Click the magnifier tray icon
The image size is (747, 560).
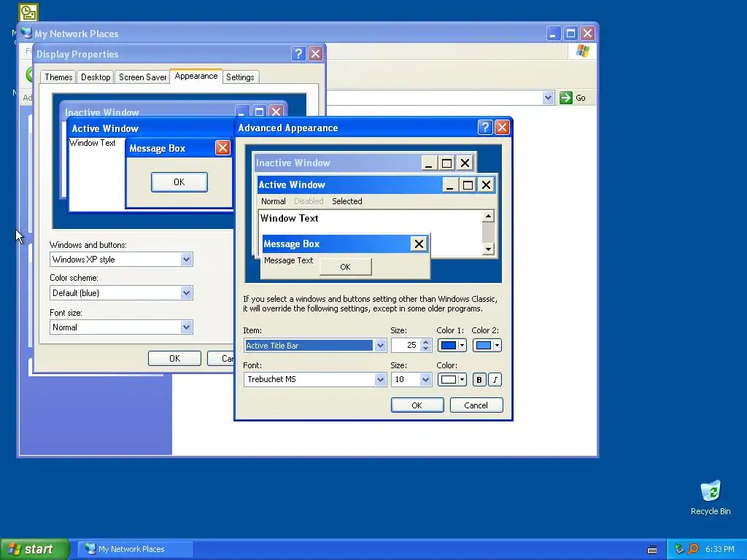pos(693,549)
